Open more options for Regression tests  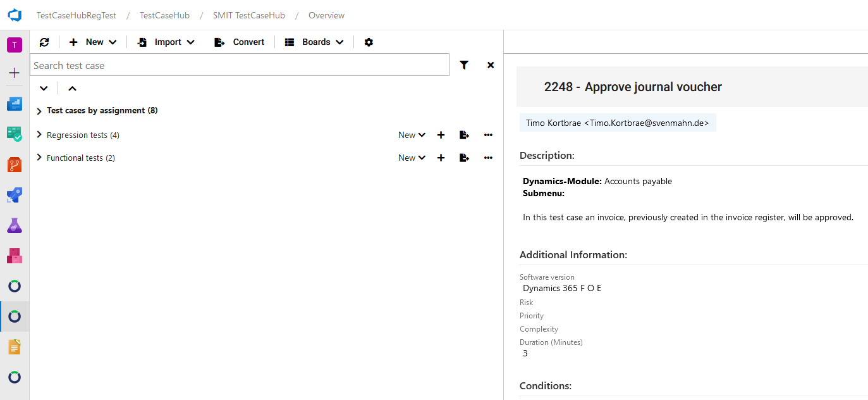488,135
